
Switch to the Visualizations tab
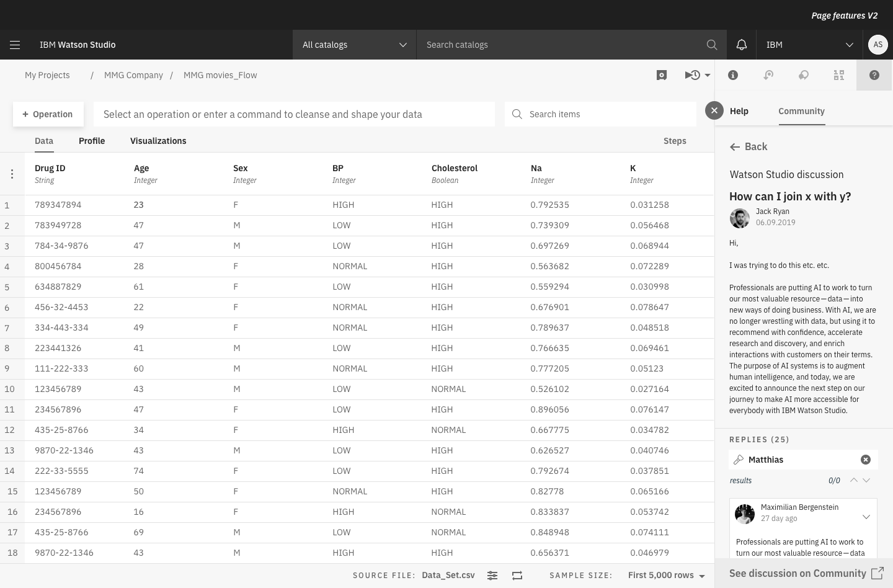158,141
